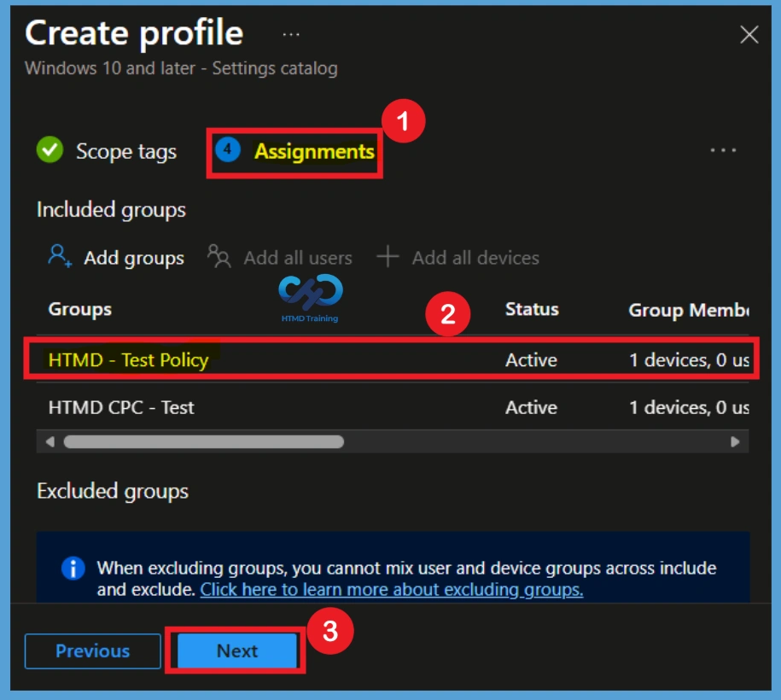Select the Assignments step tab
The height and width of the screenshot is (700, 781).
tap(314, 151)
